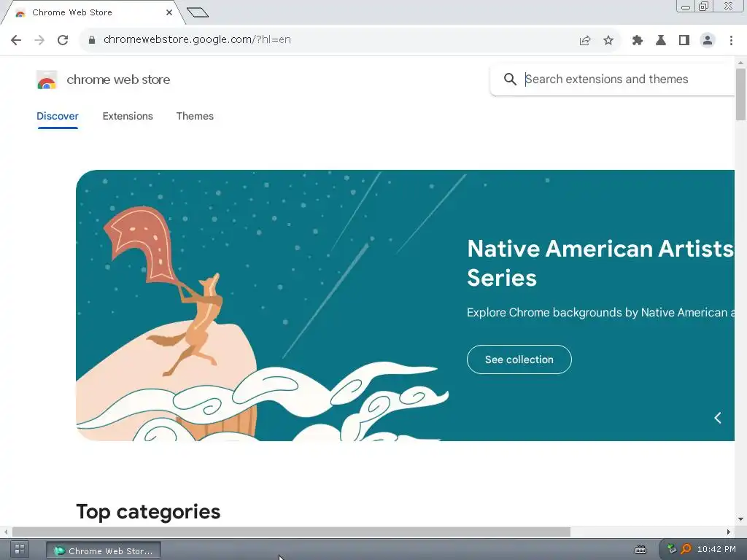Reload the Chrome Web Store page
Screen dimensions: 747x560
pyautogui.click(x=63, y=40)
